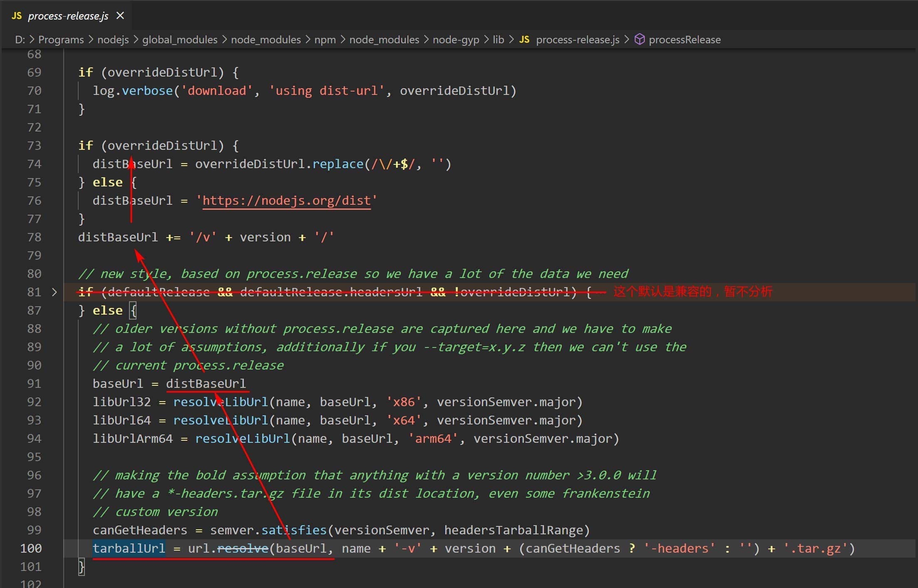Viewport: 918px width, 588px height.
Task: Click process-release.js file name in breadcrumb
Action: click(578, 40)
